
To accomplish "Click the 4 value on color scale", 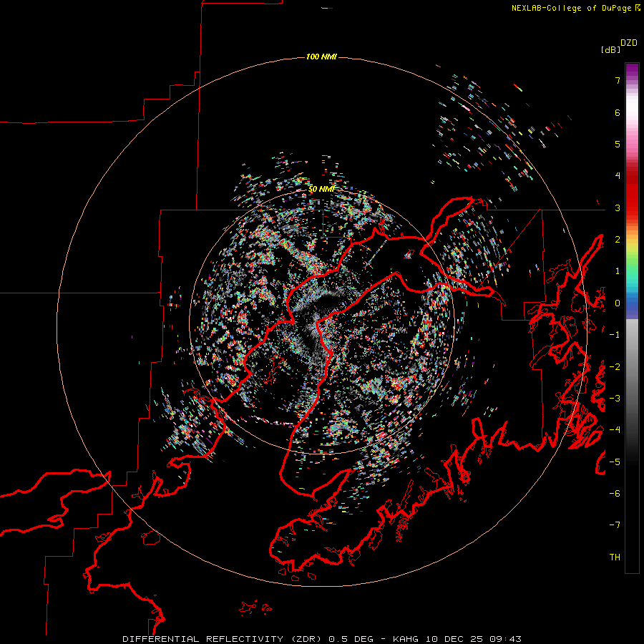I will (618, 176).
